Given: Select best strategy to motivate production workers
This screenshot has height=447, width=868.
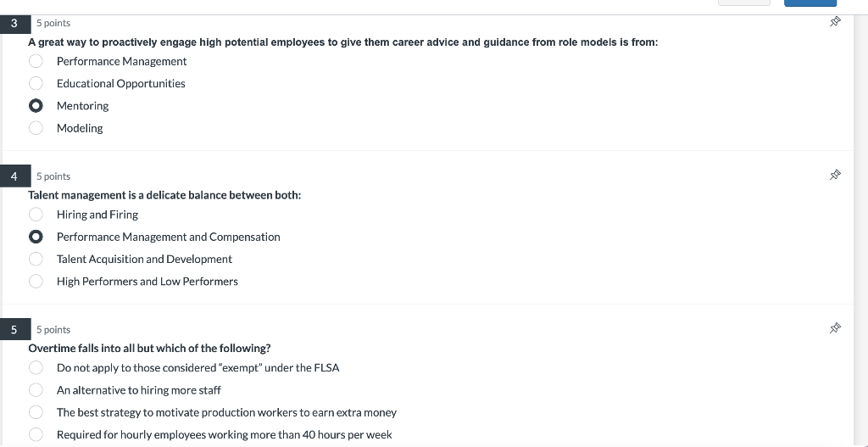Looking at the screenshot, I should click(36, 412).
